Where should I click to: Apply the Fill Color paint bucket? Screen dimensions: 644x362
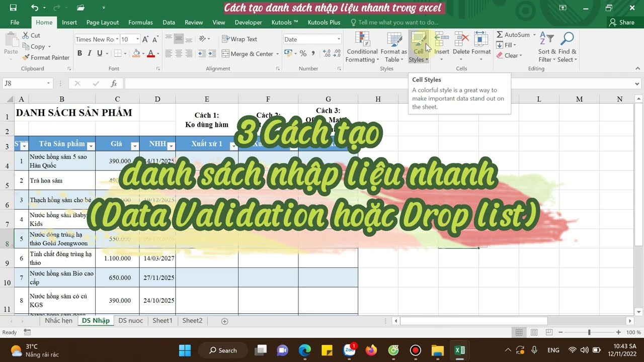click(136, 53)
